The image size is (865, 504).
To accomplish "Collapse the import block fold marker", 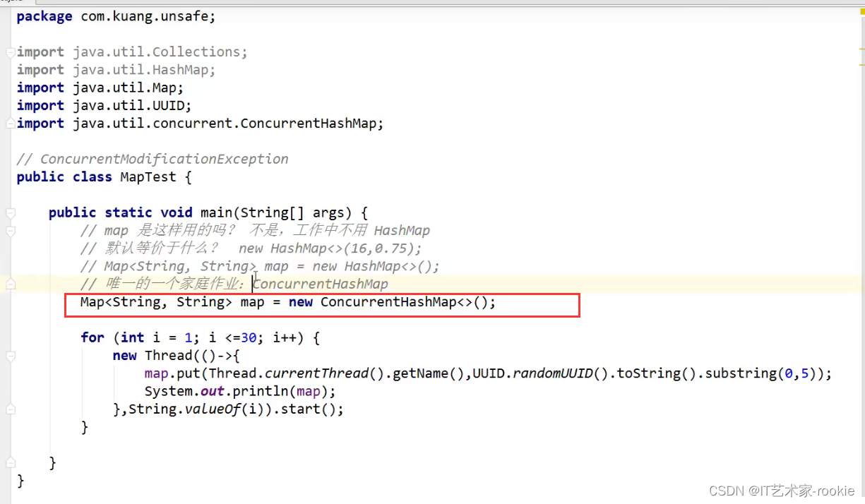I will 10,52.
